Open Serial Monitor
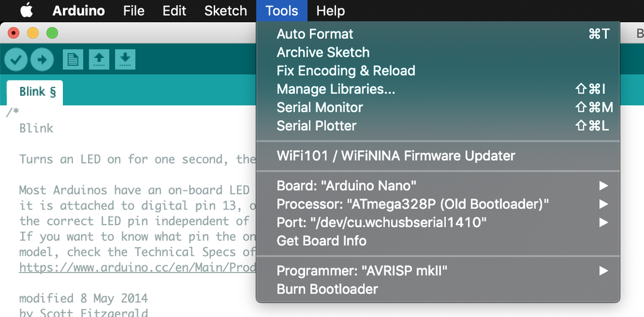Image resolution: width=644 pixels, height=317 pixels. pos(319,108)
